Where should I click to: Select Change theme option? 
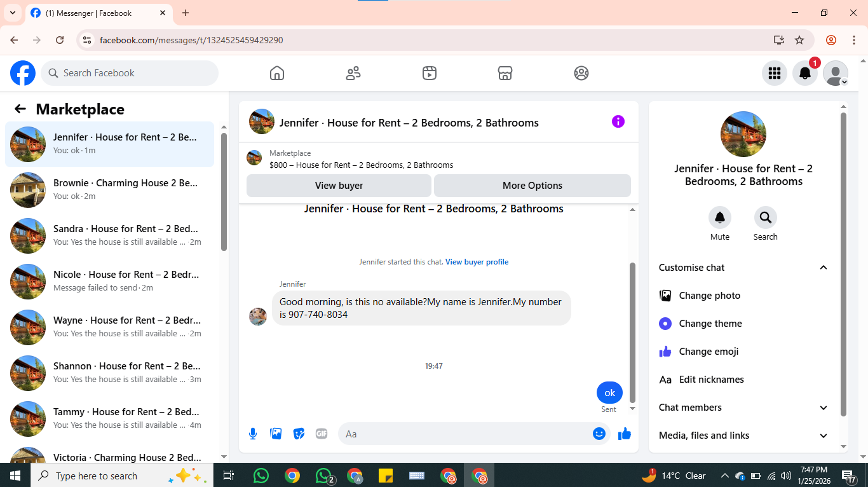click(743, 324)
